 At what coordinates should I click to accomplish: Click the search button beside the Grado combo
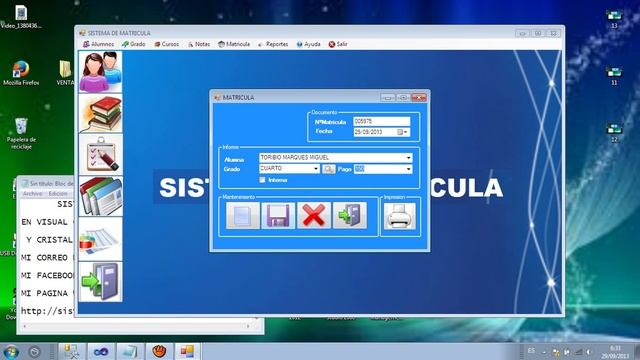329,169
